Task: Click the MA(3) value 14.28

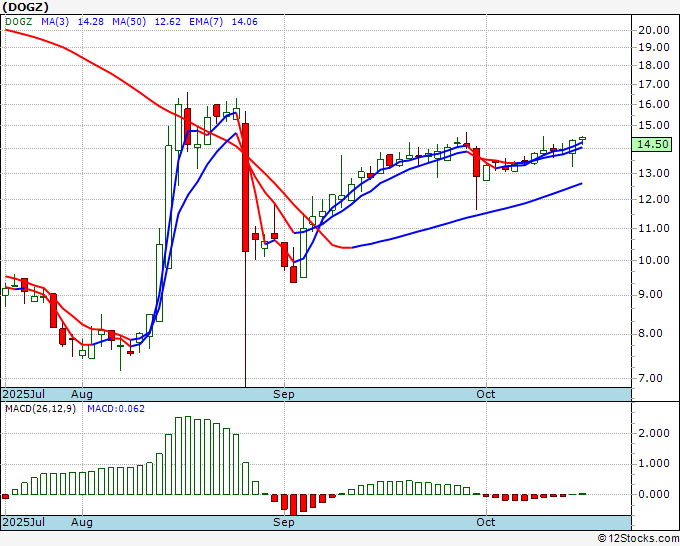Action: pyautogui.click(x=90, y=22)
